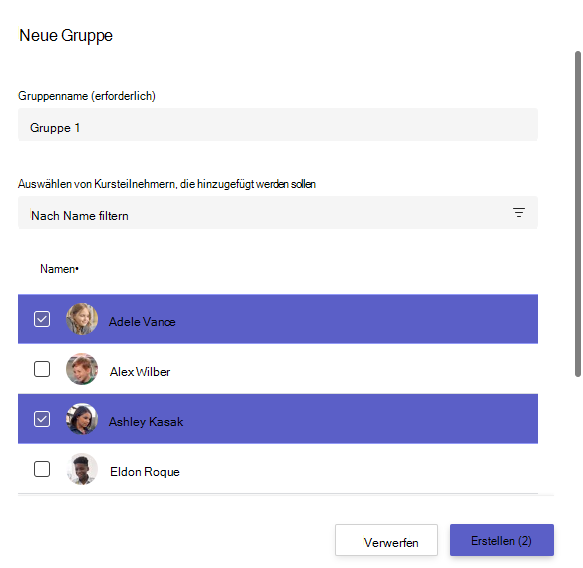Click the Eldon Roque name label
The width and height of the screenshot is (583, 568).
145,472
